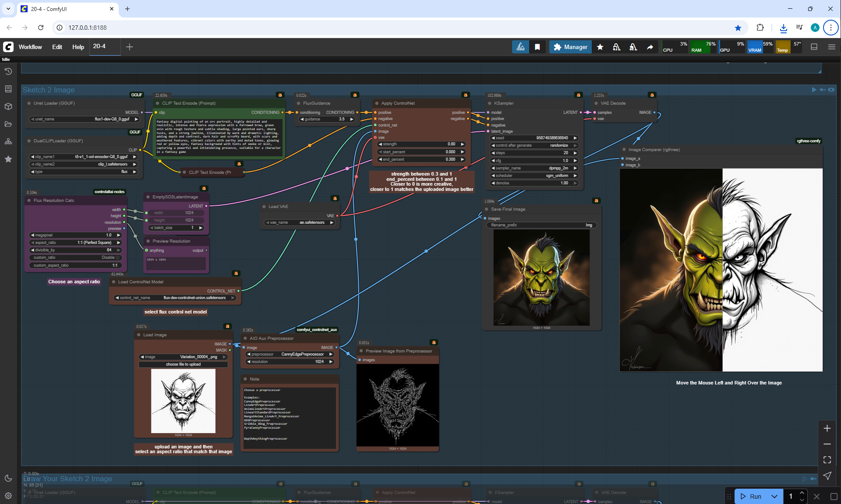This screenshot has width=841, height=504.
Task: Open the node library cube icon
Action: click(x=8, y=106)
